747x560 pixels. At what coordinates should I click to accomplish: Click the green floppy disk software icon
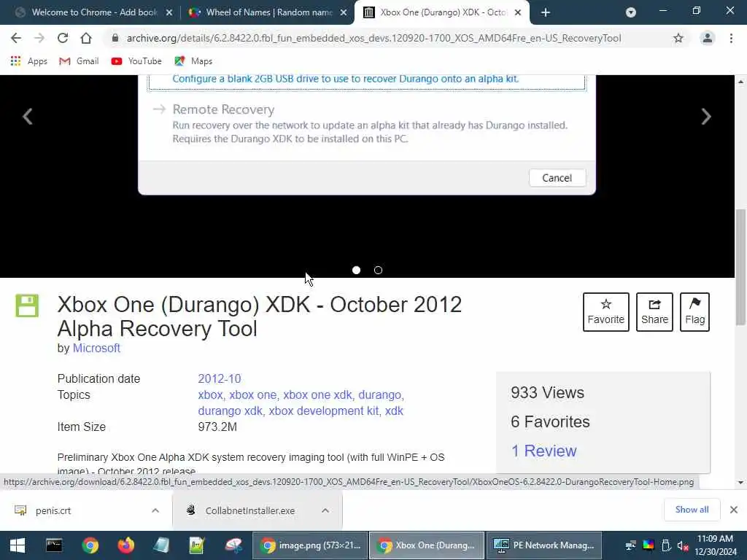[27, 306]
